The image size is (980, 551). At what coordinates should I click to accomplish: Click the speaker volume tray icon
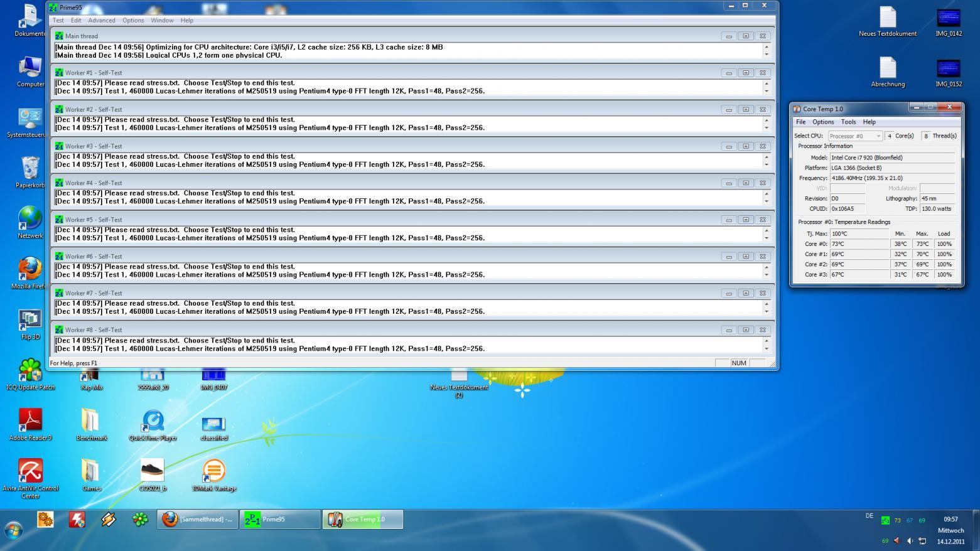coord(910,540)
